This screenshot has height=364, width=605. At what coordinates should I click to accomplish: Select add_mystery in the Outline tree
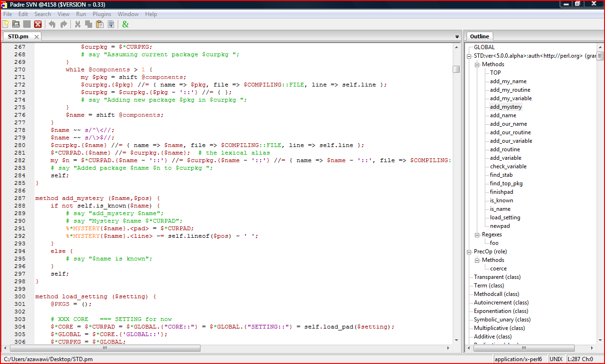click(x=506, y=107)
